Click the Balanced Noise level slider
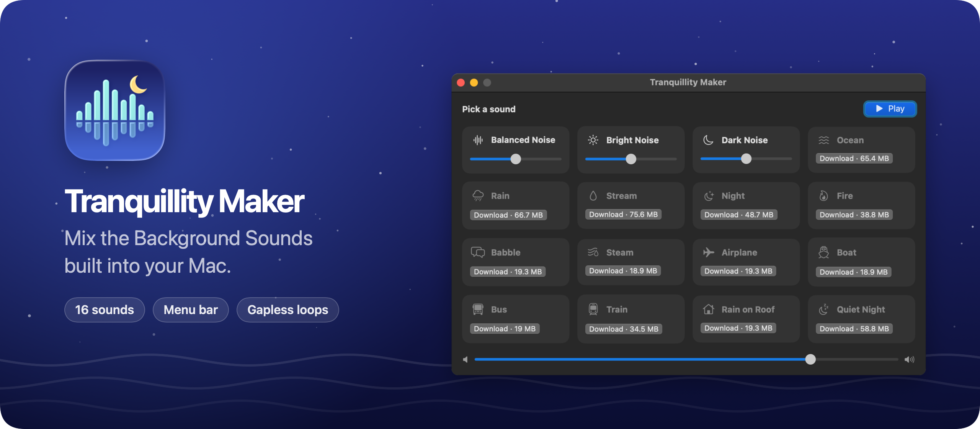This screenshot has height=429, width=980. tap(516, 159)
